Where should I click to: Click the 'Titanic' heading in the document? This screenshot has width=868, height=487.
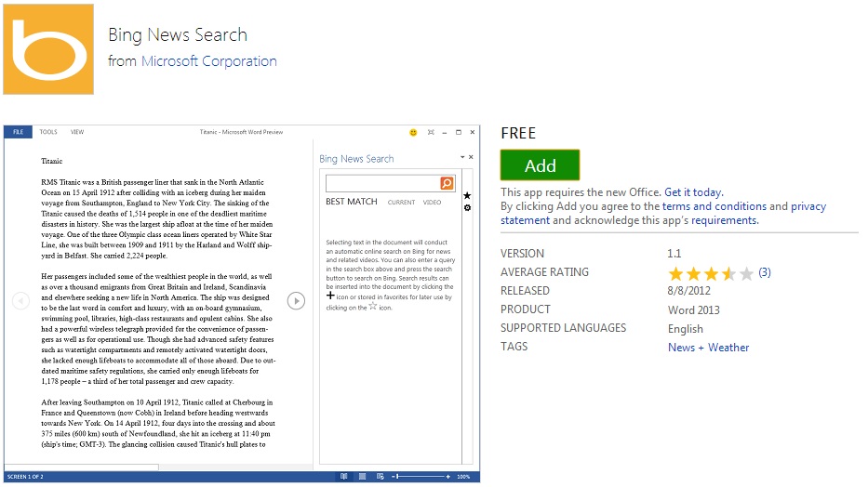click(x=52, y=161)
